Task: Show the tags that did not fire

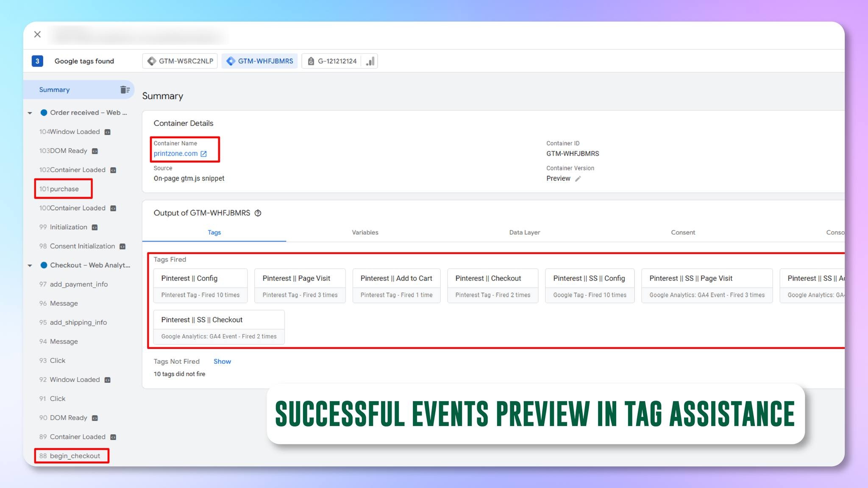Action: pyautogui.click(x=222, y=362)
